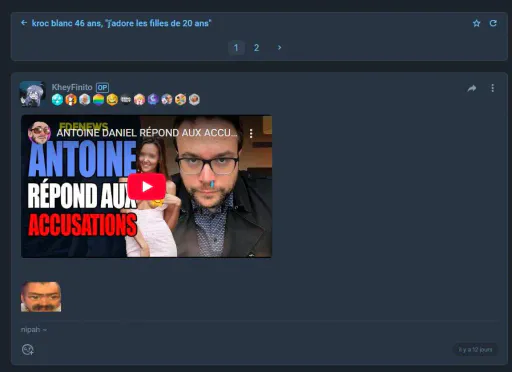Click the post timestamp 'il y a 12 jours'
The height and width of the screenshot is (372, 512).
click(475, 349)
